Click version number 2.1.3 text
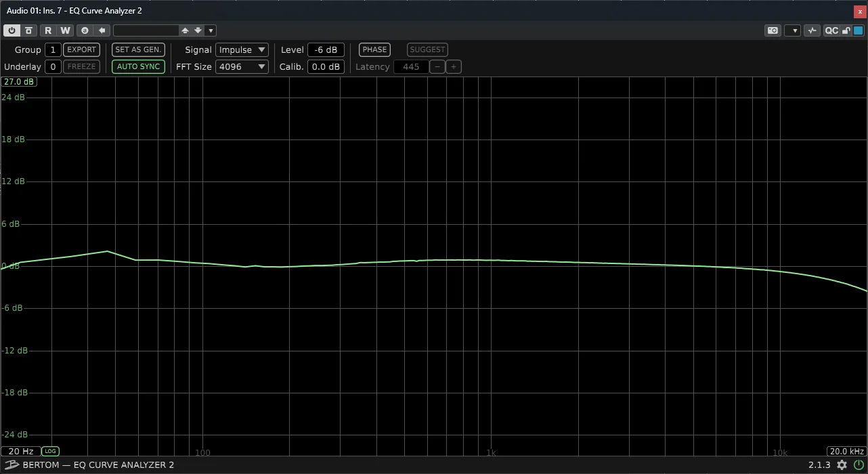 (x=819, y=465)
